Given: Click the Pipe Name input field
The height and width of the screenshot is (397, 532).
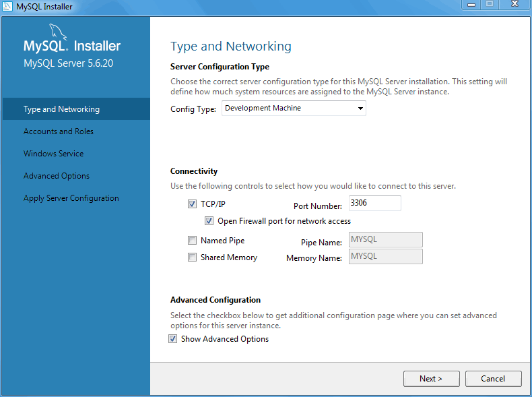Looking at the screenshot, I should pyautogui.click(x=386, y=239).
